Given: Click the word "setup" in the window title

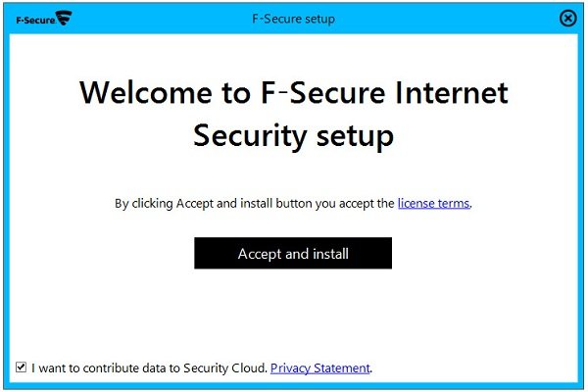Looking at the screenshot, I should click(318, 18).
